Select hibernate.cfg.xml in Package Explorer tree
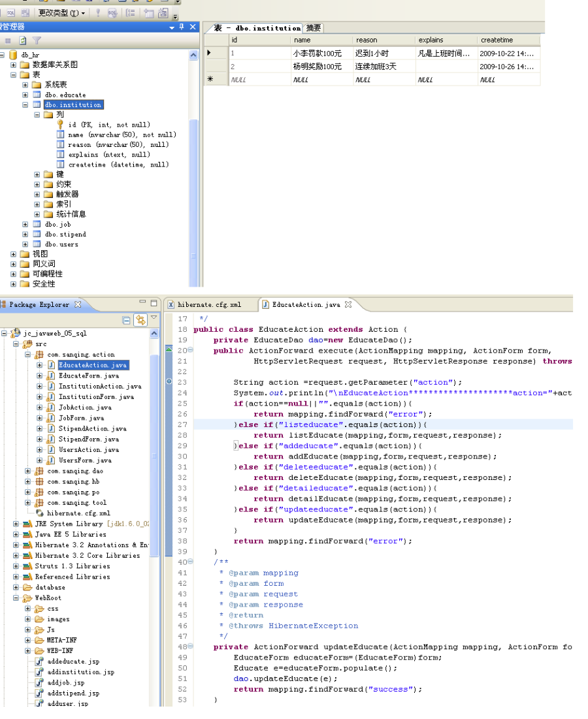The height and width of the screenshot is (719, 588). (x=78, y=513)
